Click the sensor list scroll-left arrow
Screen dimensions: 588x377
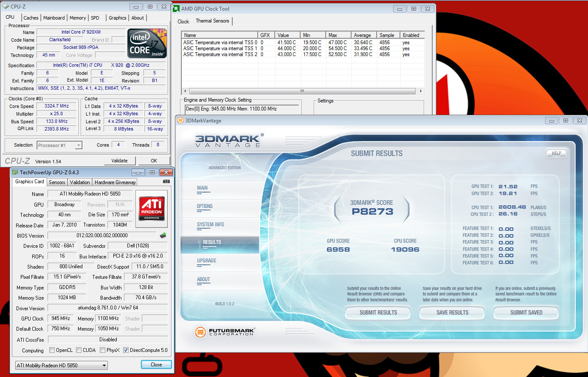[x=185, y=91]
